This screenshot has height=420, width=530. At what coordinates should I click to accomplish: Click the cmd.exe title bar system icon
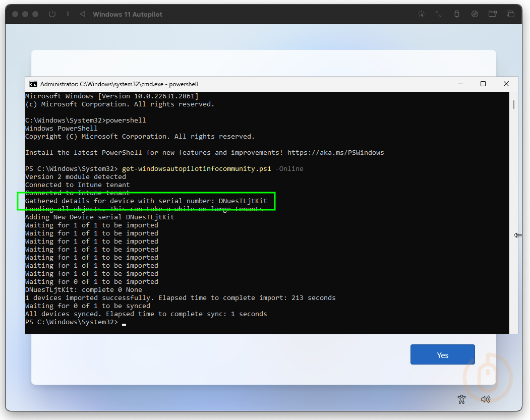point(33,84)
